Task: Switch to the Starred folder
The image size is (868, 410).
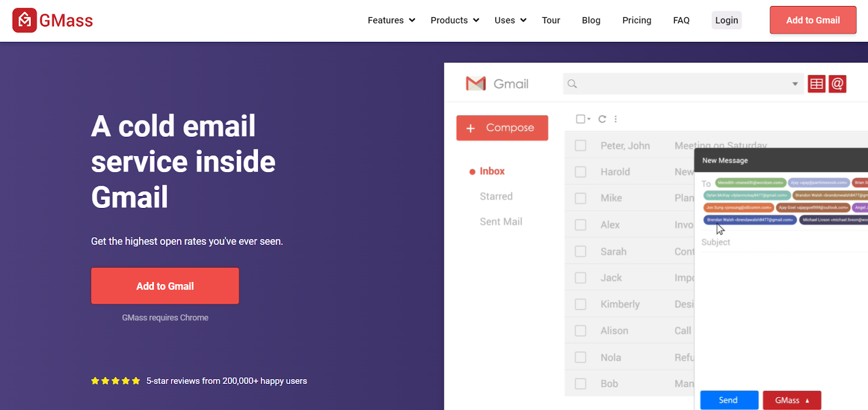Action: pyautogui.click(x=496, y=196)
